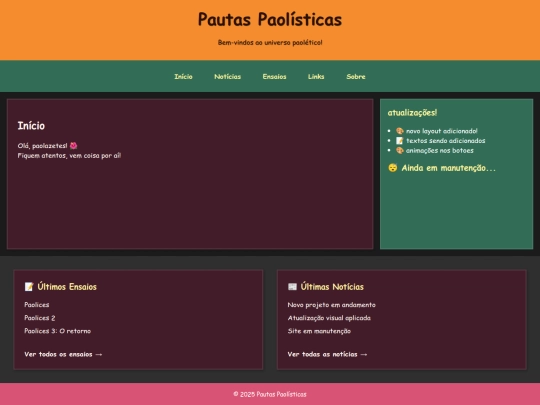Click palette icon beside 'animações nos botoes'

click(399, 150)
